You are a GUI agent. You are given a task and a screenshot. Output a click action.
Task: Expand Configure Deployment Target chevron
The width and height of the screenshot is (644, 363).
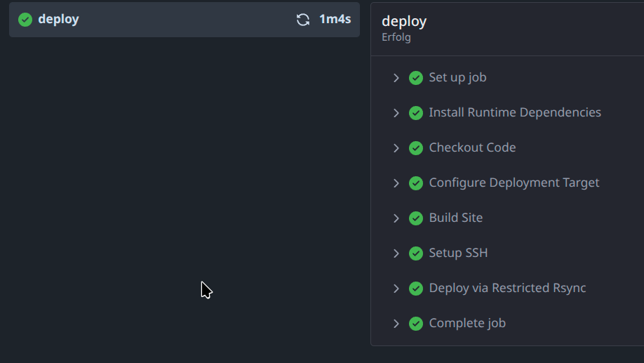396,183
